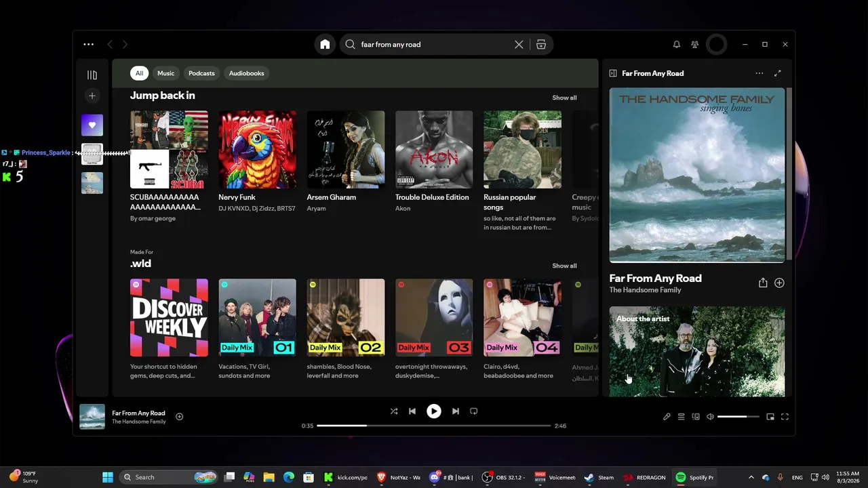Skip to next track
The height and width of the screenshot is (488, 868).
[x=456, y=411]
